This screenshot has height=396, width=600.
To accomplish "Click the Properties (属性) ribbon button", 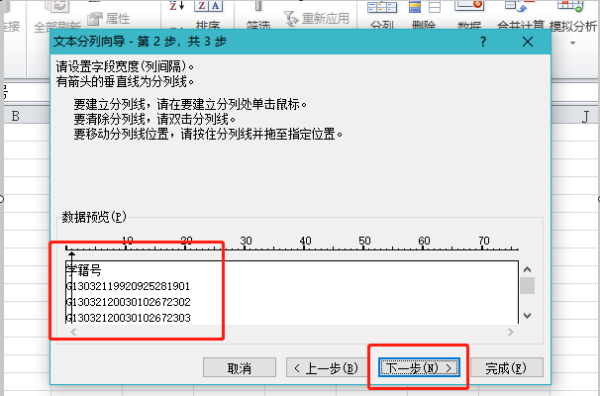I will tap(109, 18).
